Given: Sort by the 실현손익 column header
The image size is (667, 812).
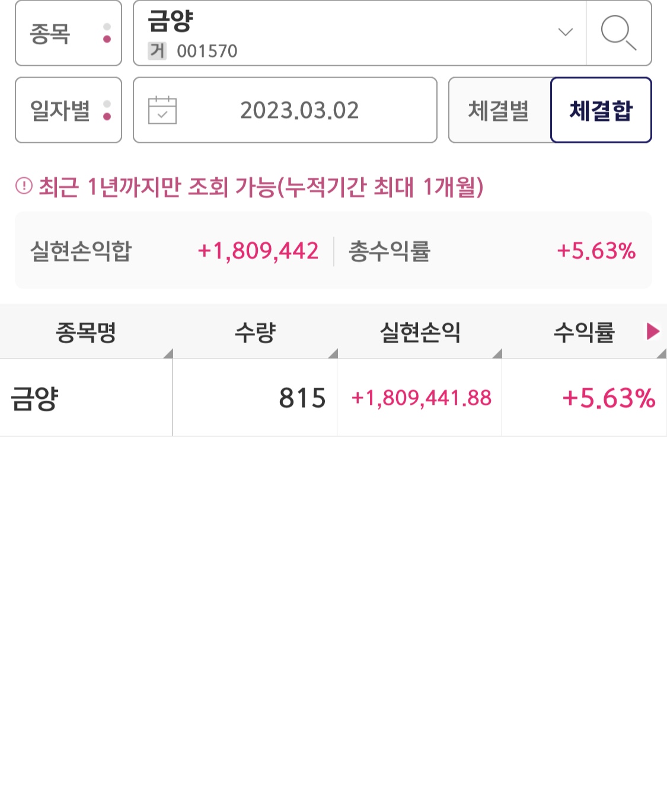Looking at the screenshot, I should pyautogui.click(x=420, y=332).
